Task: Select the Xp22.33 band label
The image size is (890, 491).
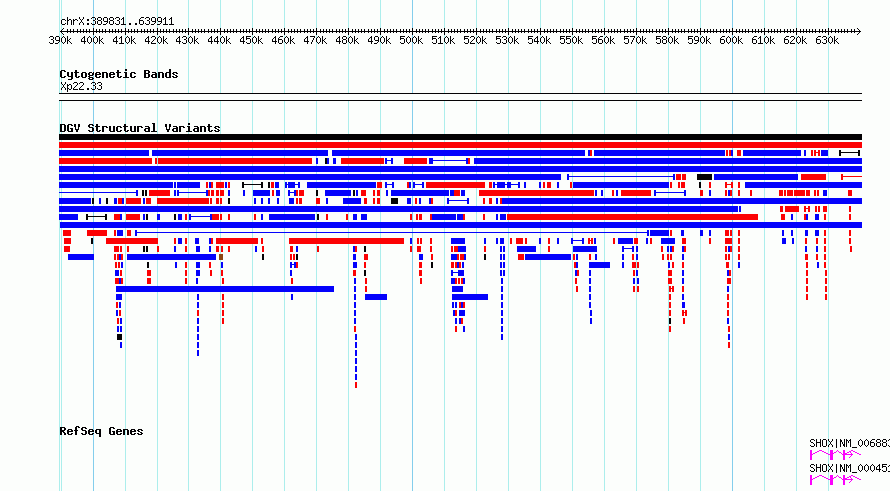Action: click(x=81, y=87)
